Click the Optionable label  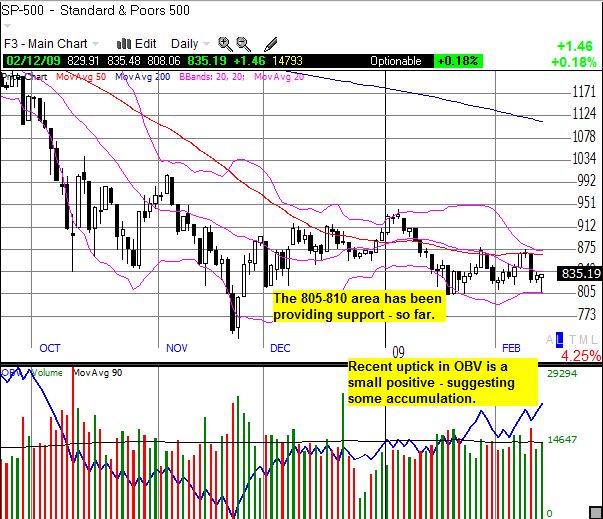coord(396,61)
